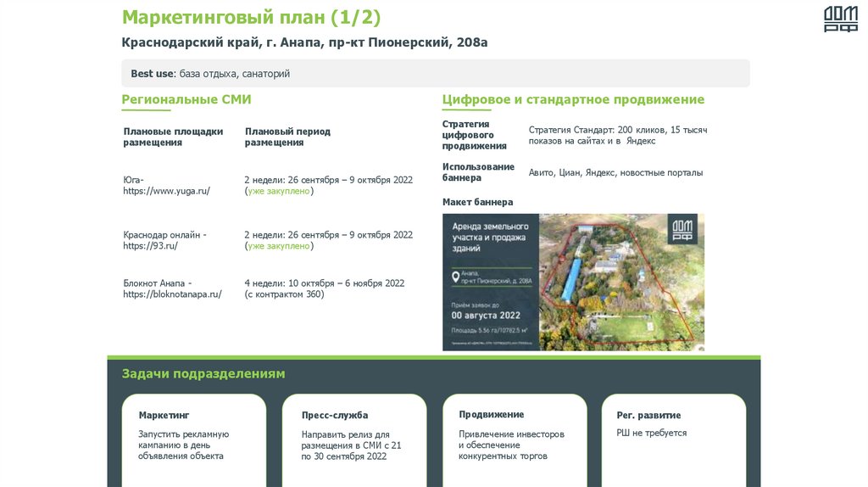Screen dimensions: 868x487
Task: Click the 'Использование баннера' label
Action: [478, 172]
